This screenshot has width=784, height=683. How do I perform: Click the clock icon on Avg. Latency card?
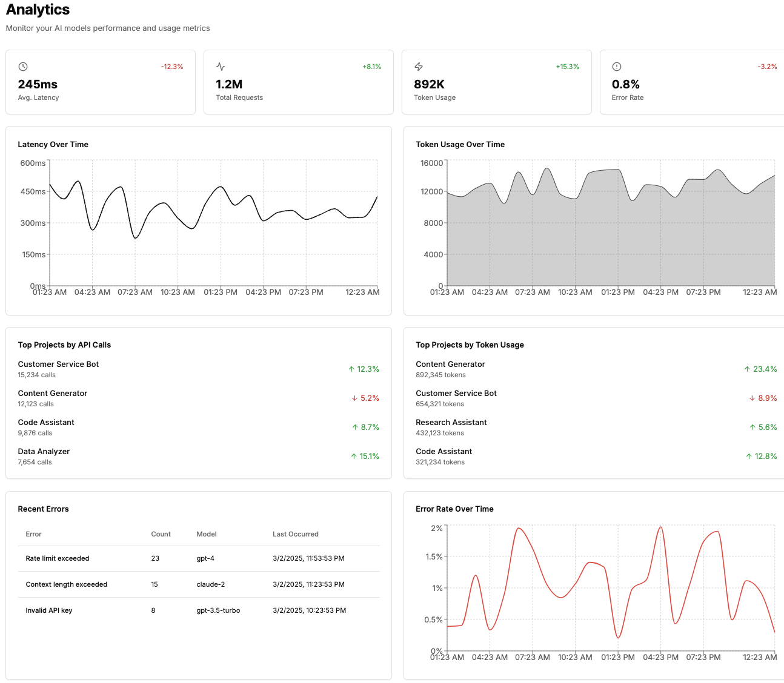point(23,67)
